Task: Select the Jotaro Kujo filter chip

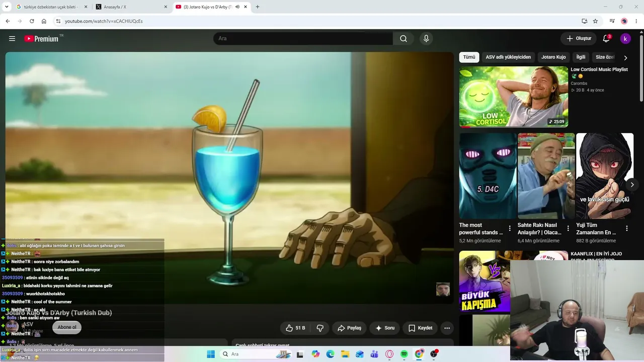Action: click(x=553, y=57)
